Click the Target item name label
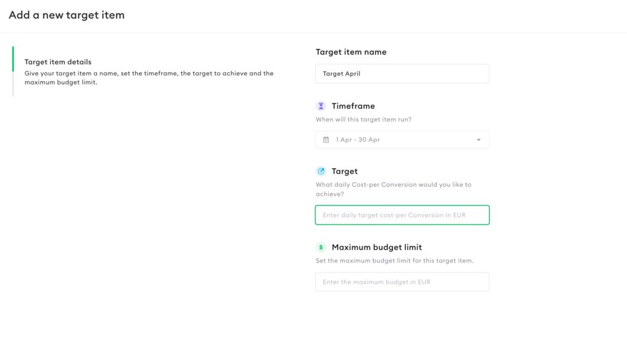Viewport: 627px width, 364px height. click(351, 52)
